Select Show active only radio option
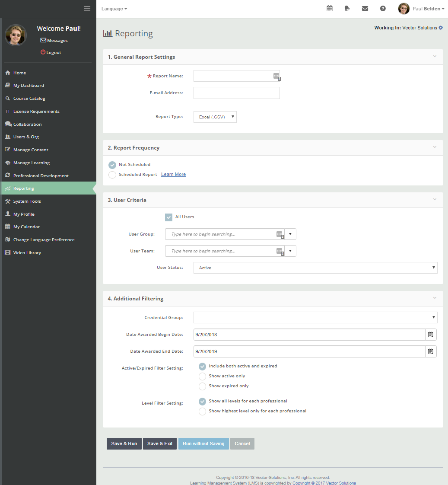 [x=202, y=376]
